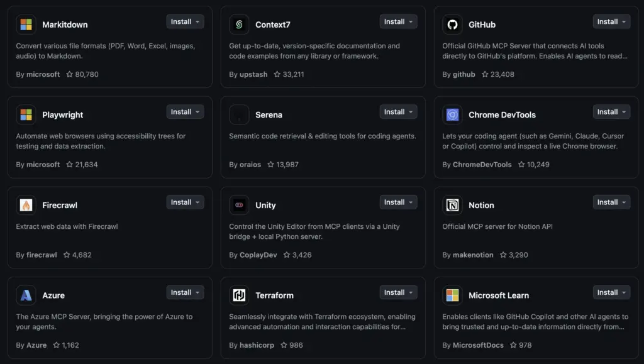Click the Markitdown Microsoft logo icon
This screenshot has height=364, width=644.
[26, 25]
